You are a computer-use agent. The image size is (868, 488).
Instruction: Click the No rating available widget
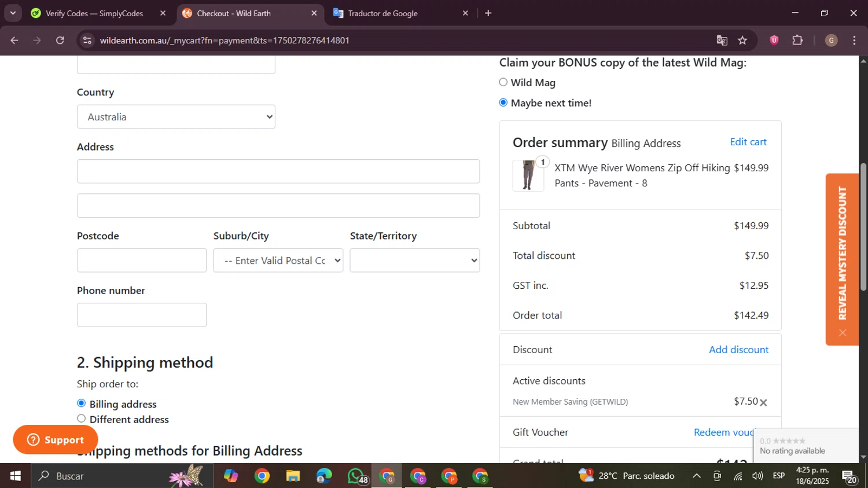[x=806, y=446]
